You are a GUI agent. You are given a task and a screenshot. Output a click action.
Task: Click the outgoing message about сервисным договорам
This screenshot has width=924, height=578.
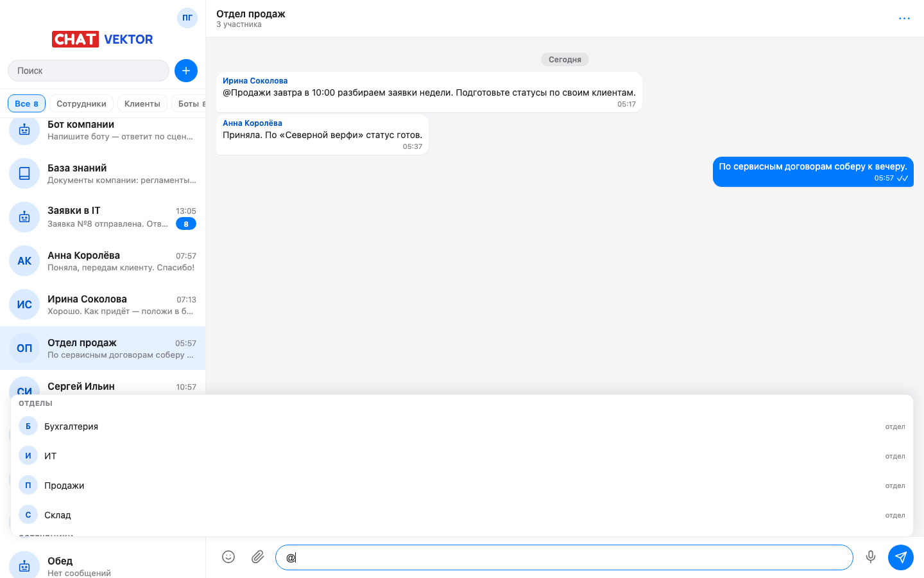click(813, 172)
